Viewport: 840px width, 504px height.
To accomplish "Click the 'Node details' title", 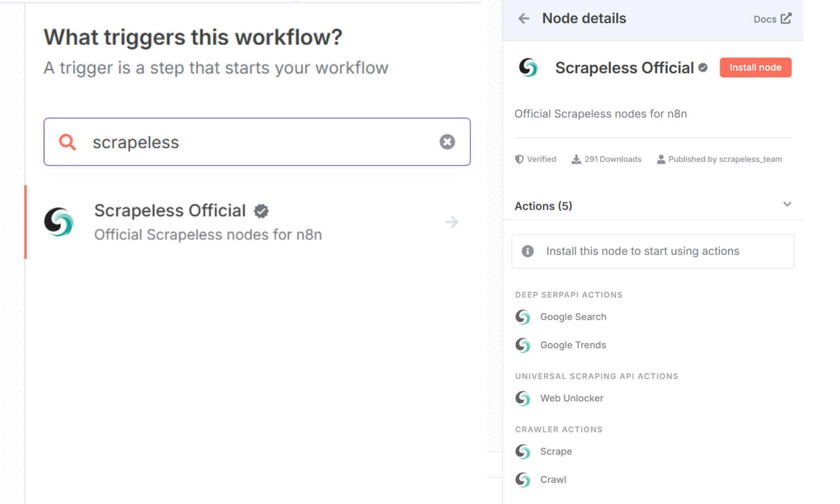I will pos(584,18).
